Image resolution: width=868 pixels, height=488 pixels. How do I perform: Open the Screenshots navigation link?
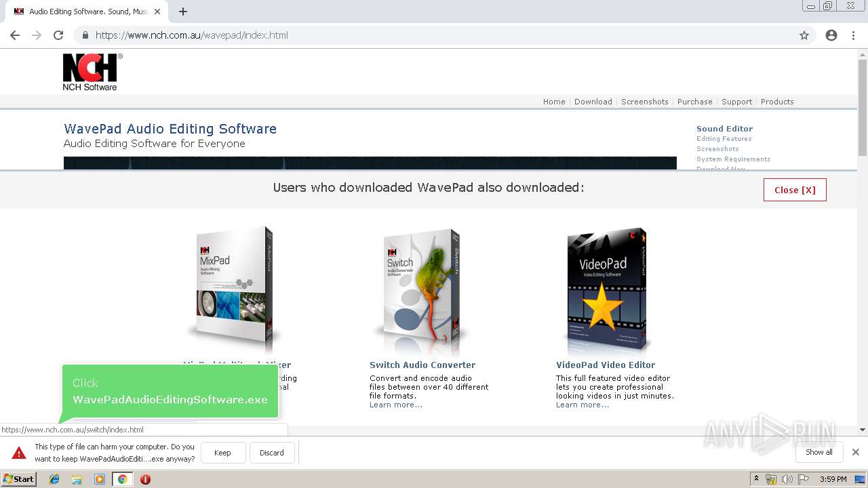(x=645, y=102)
